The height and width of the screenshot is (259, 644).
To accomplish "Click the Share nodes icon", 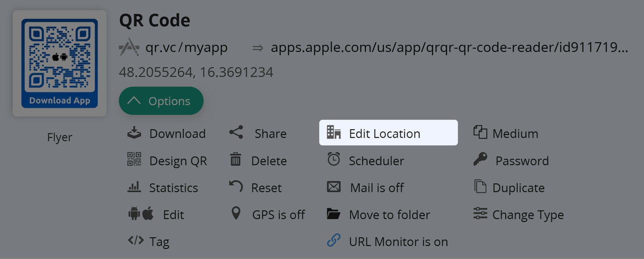I will [236, 133].
